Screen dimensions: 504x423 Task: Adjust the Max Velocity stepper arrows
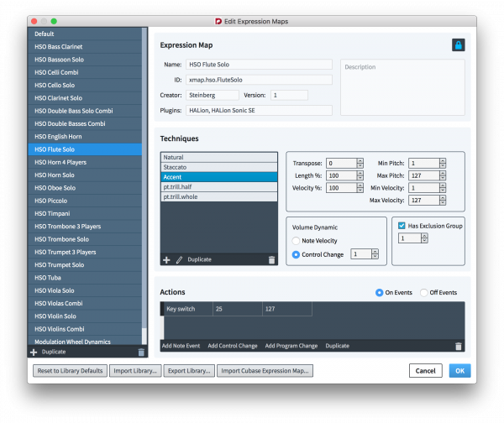pos(443,200)
